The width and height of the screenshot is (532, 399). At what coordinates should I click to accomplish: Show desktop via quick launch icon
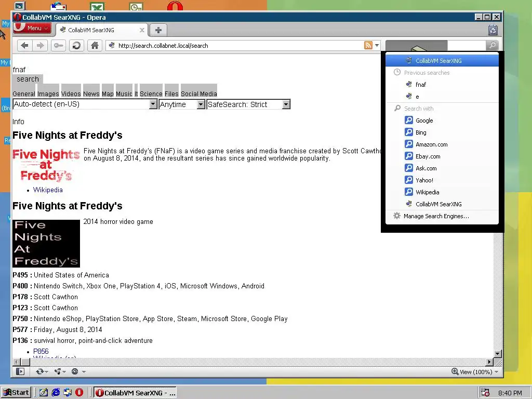point(44,393)
